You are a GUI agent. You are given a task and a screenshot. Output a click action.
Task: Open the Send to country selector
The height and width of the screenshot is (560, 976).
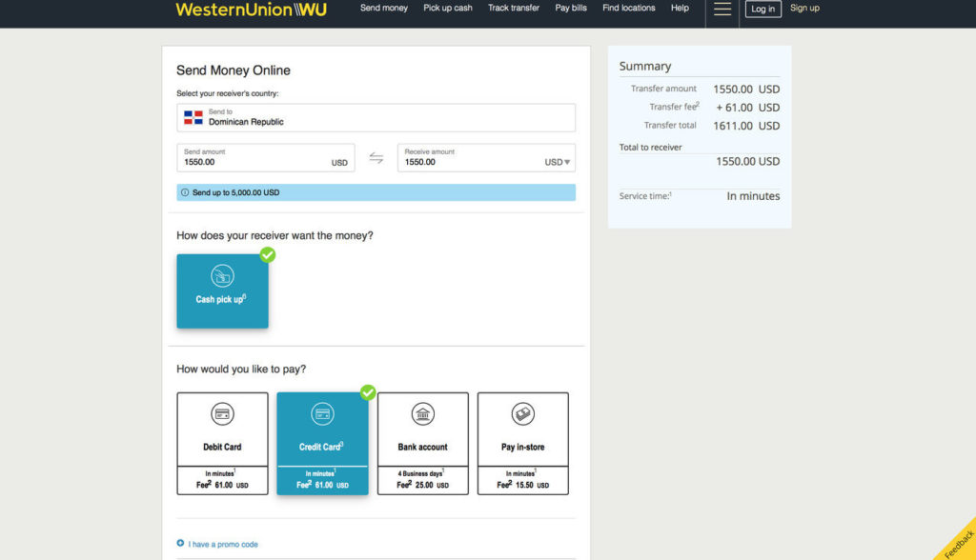[x=376, y=117]
